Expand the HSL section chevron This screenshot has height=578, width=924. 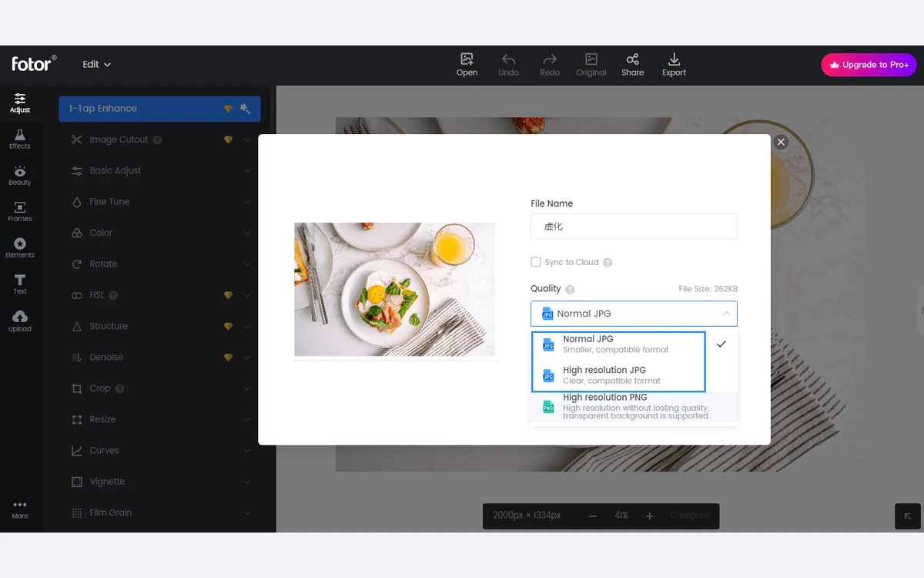(247, 295)
